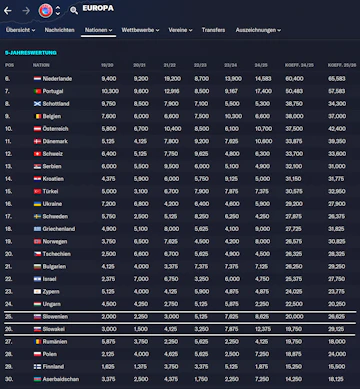The width and height of the screenshot is (360, 389).
Task: Select Finnland's 15,500 coefficient value
Action: click(337, 367)
